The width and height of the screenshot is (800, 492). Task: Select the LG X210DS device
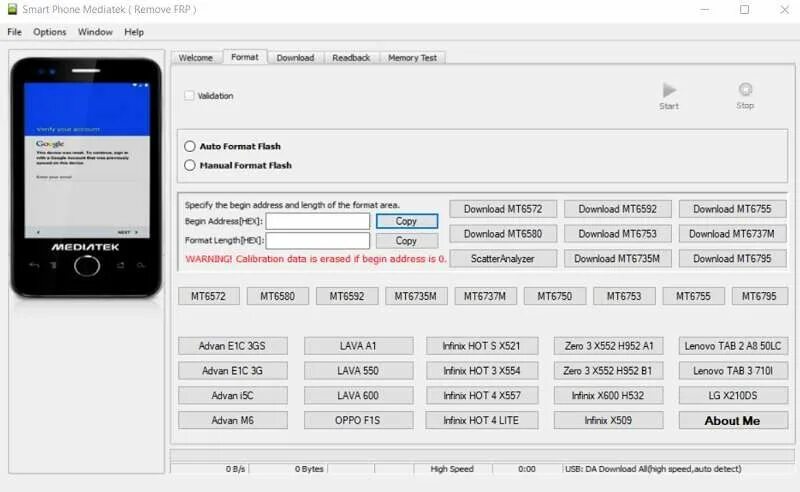click(x=733, y=396)
